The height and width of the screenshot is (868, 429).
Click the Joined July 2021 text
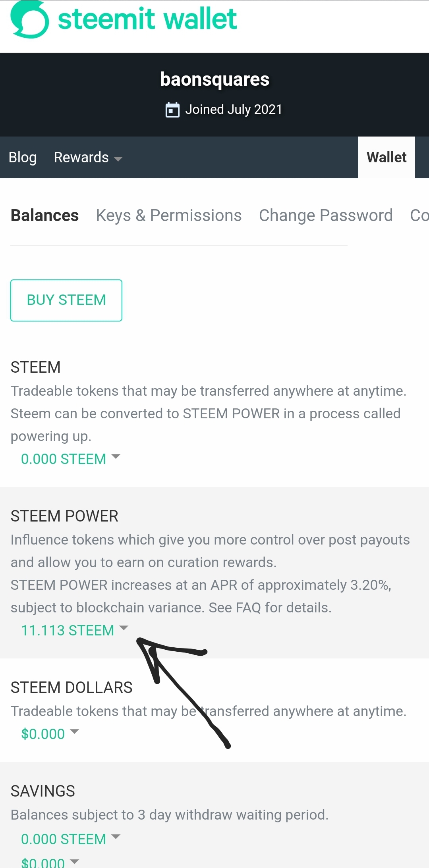coord(234,110)
